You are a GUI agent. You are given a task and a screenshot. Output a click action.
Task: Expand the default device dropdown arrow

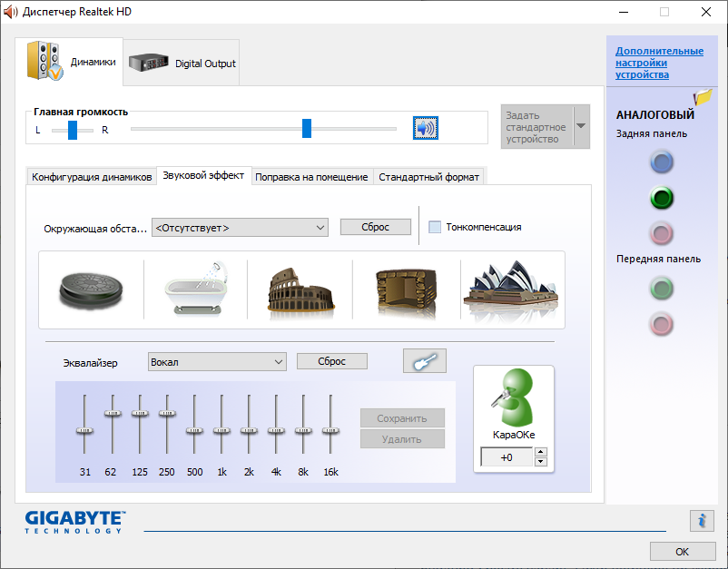[581, 126]
